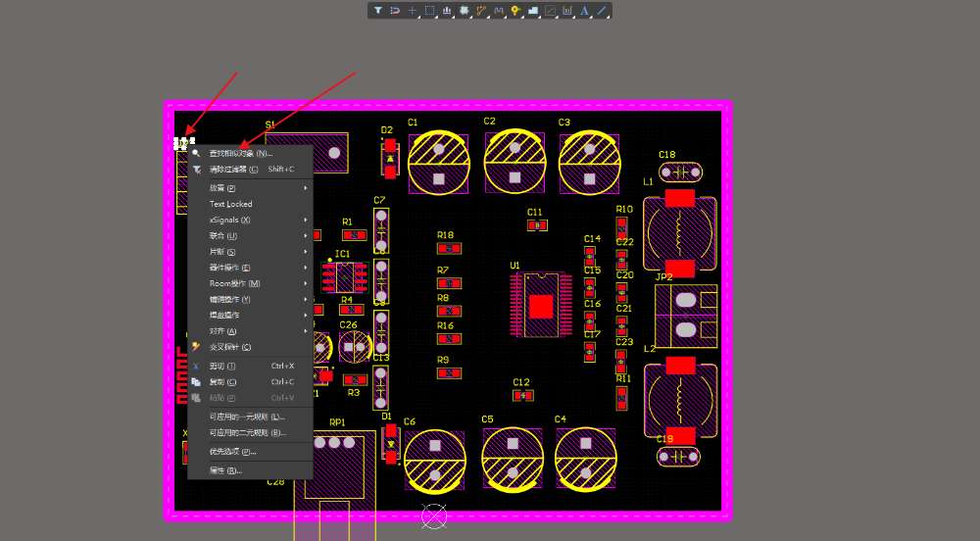
Task: Open 可应用的二元规则 (B) entry
Action: (250, 432)
